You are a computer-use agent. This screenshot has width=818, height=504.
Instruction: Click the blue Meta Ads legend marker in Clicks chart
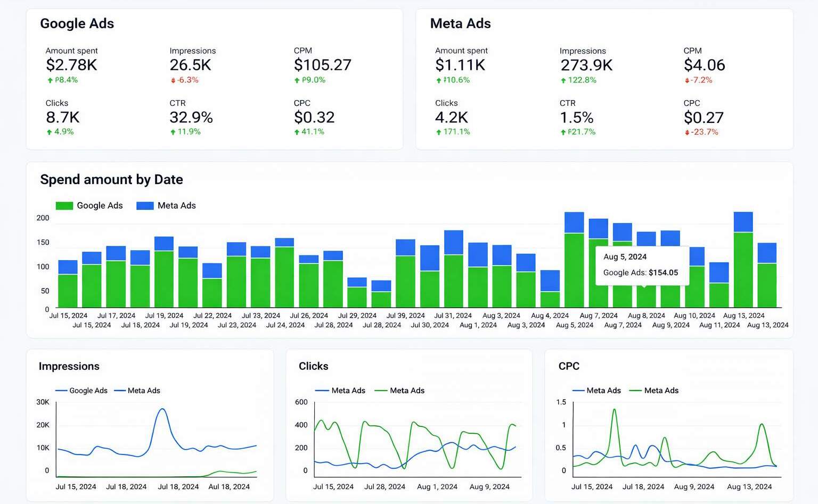321,390
